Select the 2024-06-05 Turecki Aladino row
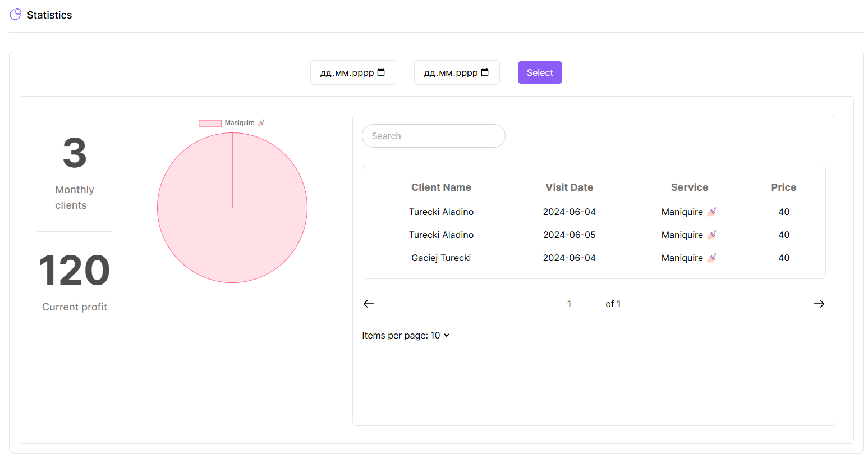 point(569,235)
